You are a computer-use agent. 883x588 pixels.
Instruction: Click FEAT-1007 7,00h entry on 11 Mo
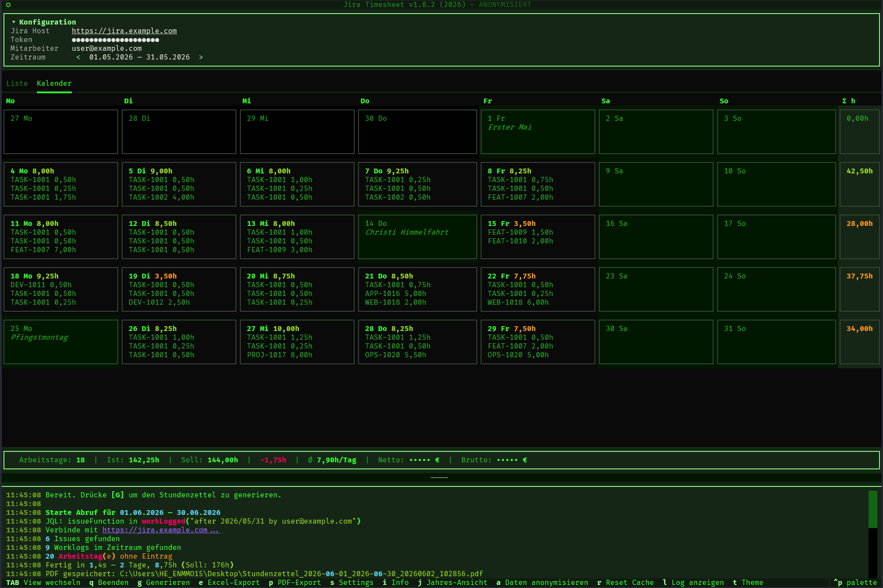click(x=43, y=250)
